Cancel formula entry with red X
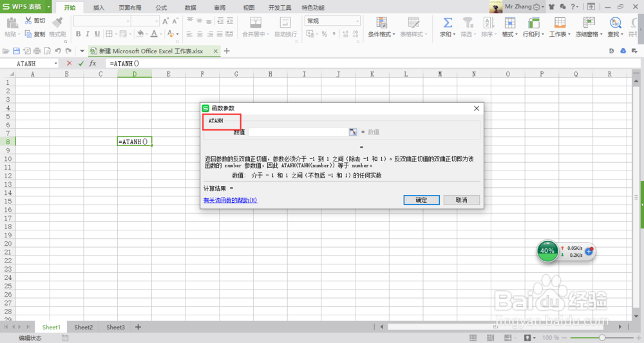The height and width of the screenshot is (343, 644). tap(69, 63)
